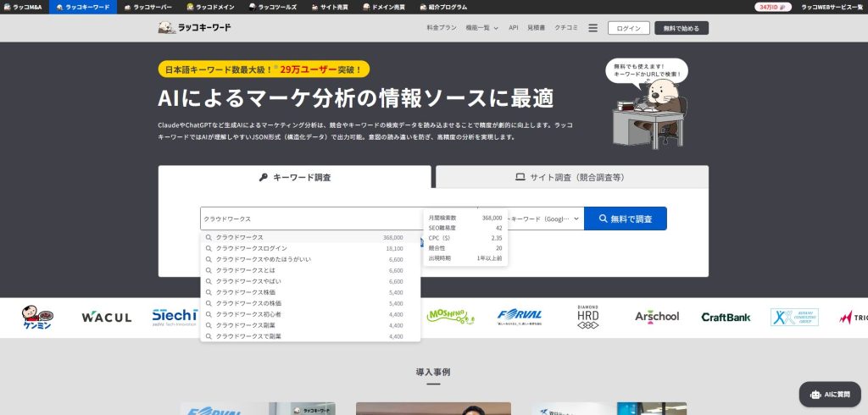Image resolution: width=868 pixels, height=415 pixels.
Task: Select suggestion クラウドワークス株価
Action: (310, 292)
